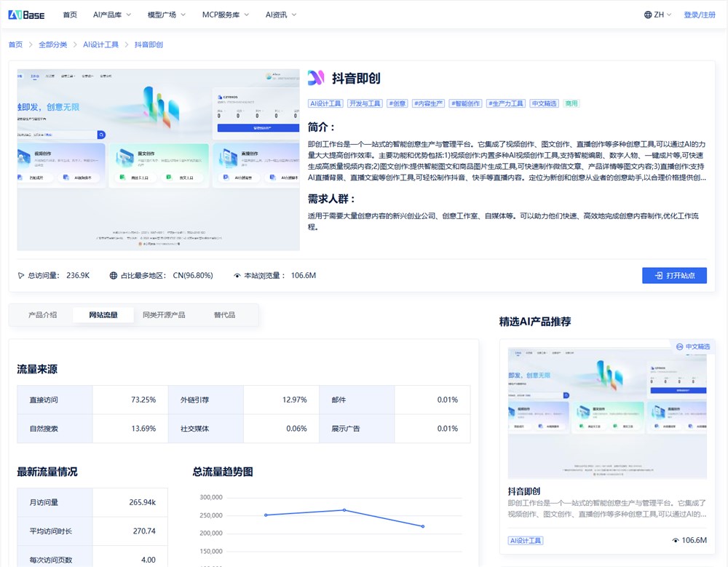Click the first data point on trend chart

coord(266,515)
